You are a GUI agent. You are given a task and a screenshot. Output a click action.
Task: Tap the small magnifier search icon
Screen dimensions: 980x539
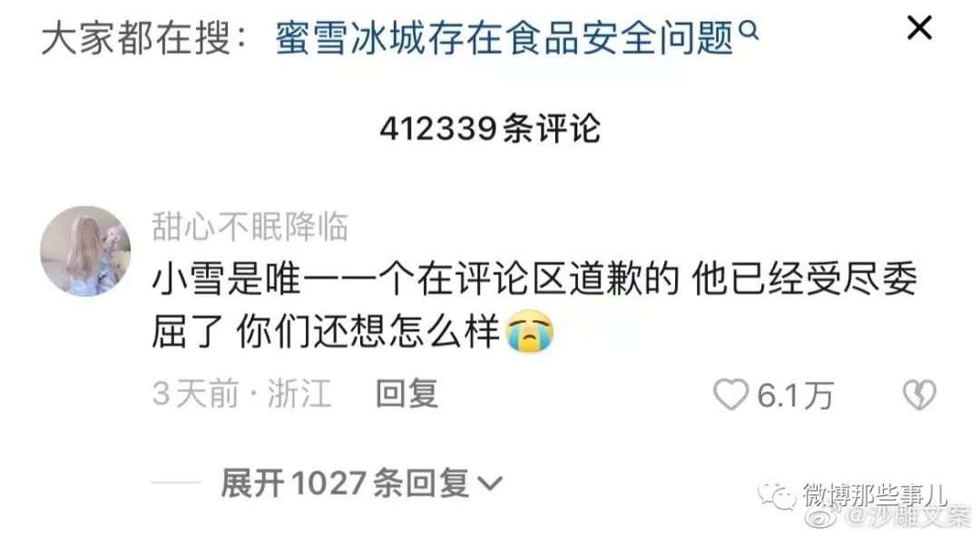click(750, 29)
